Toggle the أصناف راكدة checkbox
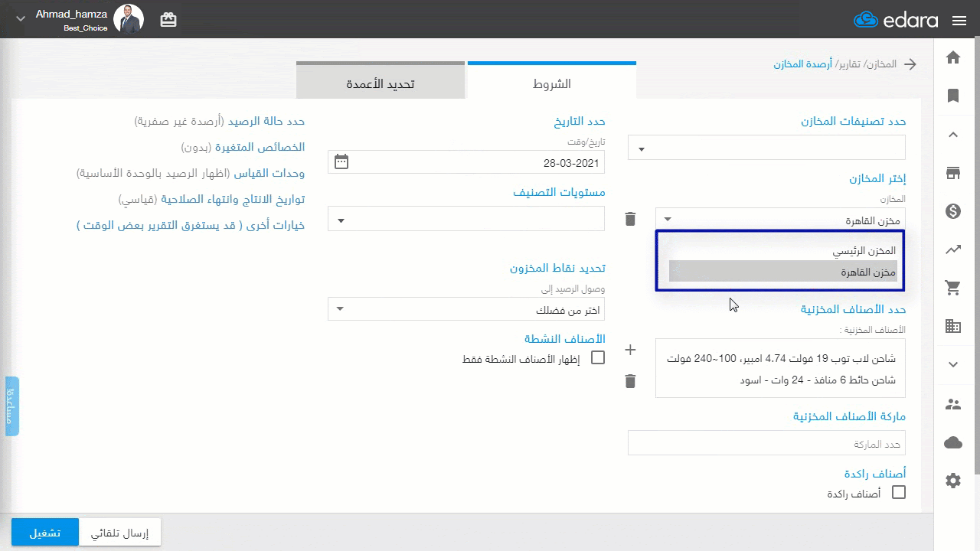This screenshot has height=551, width=980. pyautogui.click(x=899, y=492)
